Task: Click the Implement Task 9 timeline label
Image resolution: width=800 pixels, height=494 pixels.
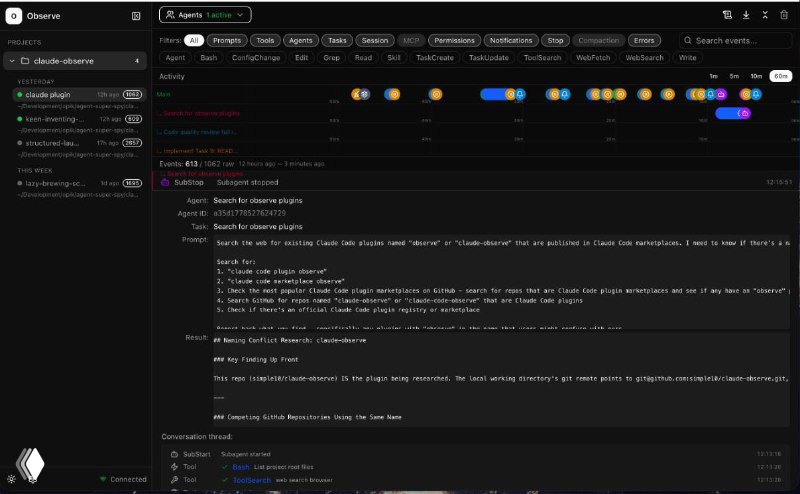Action: pos(198,151)
